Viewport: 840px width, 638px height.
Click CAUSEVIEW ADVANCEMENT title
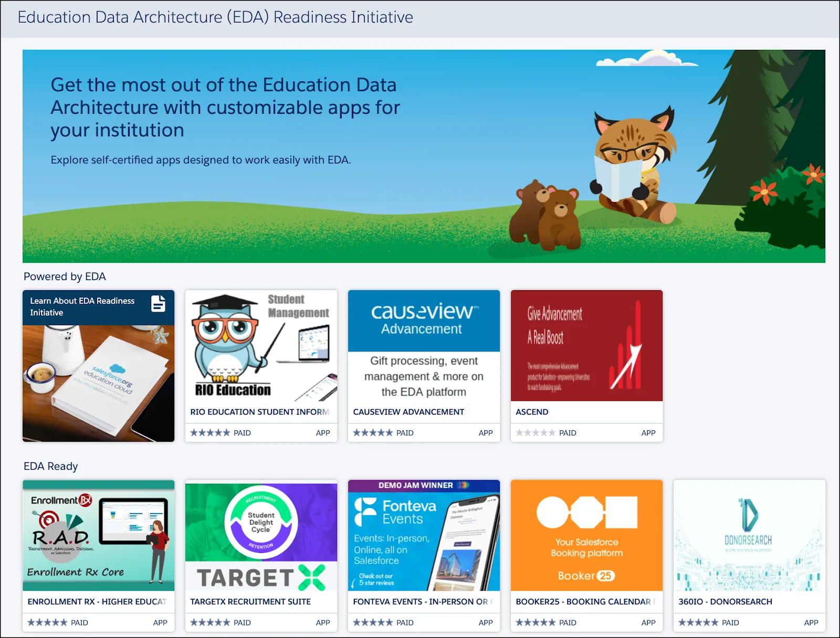[408, 412]
